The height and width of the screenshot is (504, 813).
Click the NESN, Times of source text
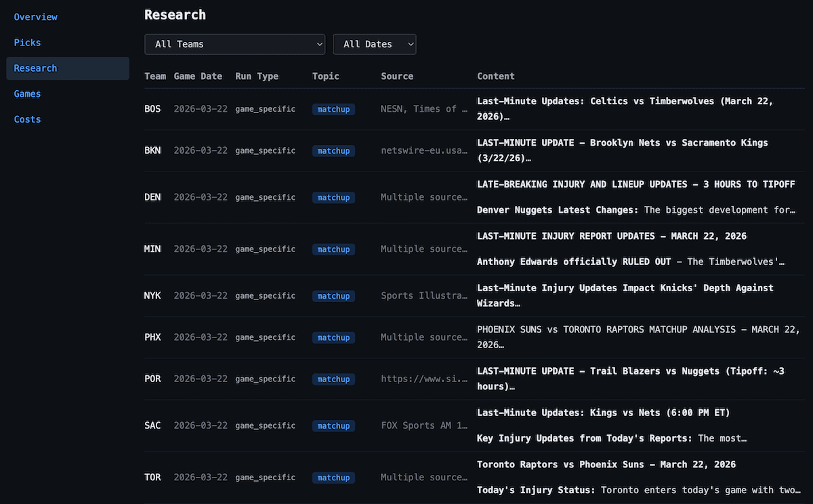[423, 108]
